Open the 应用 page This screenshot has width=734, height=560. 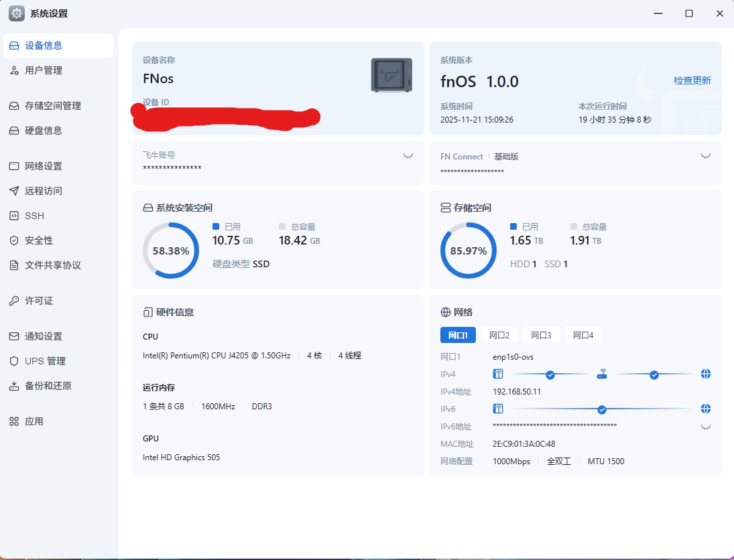(58, 421)
